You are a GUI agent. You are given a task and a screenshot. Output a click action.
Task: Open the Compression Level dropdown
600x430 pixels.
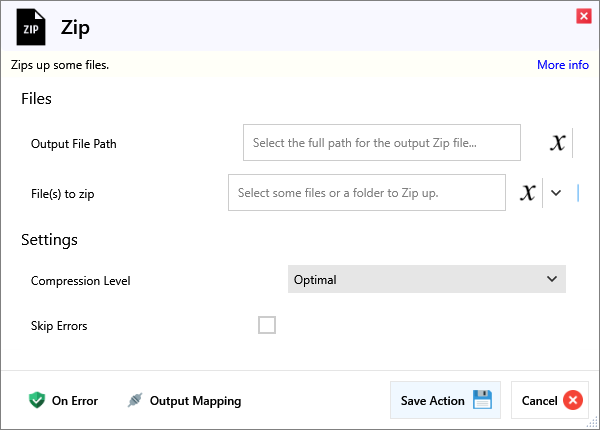(x=426, y=280)
